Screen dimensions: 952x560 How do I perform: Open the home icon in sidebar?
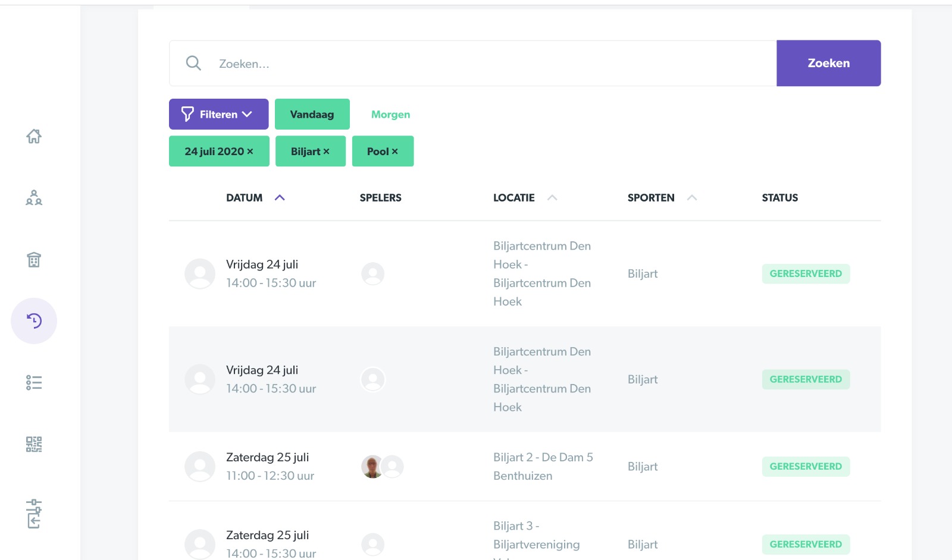34,136
